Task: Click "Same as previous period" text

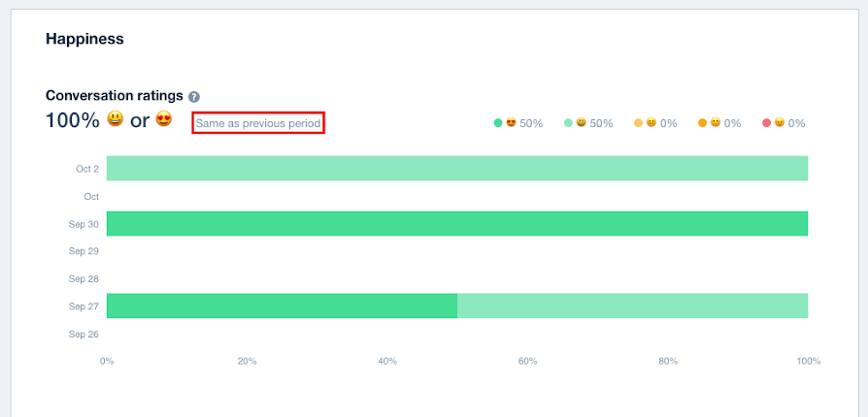Action: 258,123
